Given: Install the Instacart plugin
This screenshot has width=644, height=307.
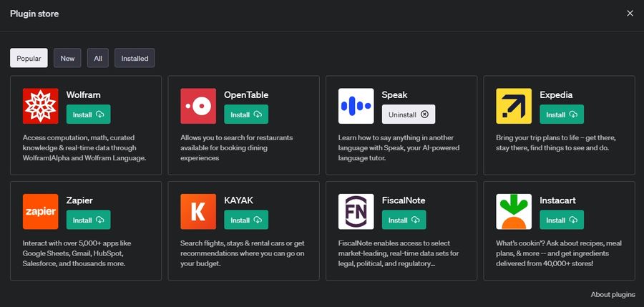Looking at the screenshot, I should tap(562, 220).
